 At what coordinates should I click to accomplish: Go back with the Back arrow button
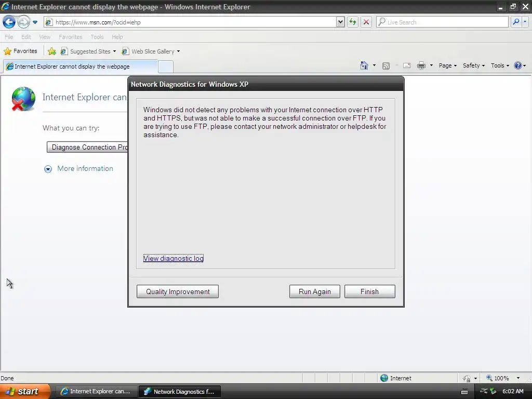click(9, 22)
